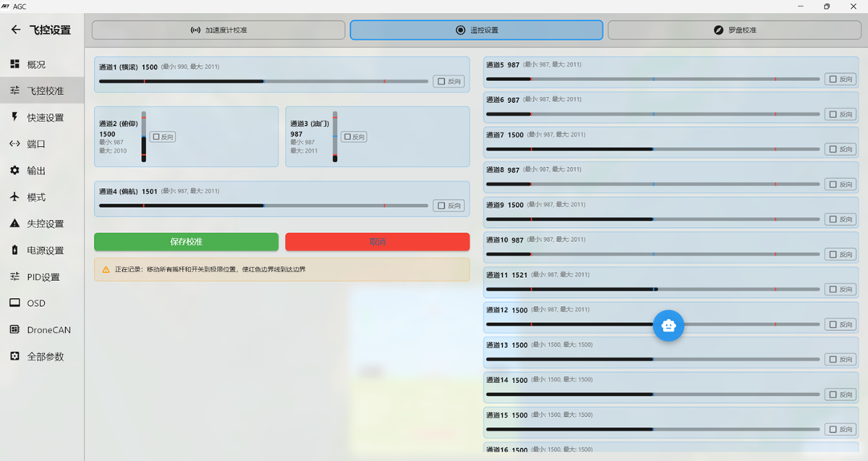Switch to the 罗盘校准 tab
Screen dimensions: 868x461
pyautogui.click(x=734, y=30)
